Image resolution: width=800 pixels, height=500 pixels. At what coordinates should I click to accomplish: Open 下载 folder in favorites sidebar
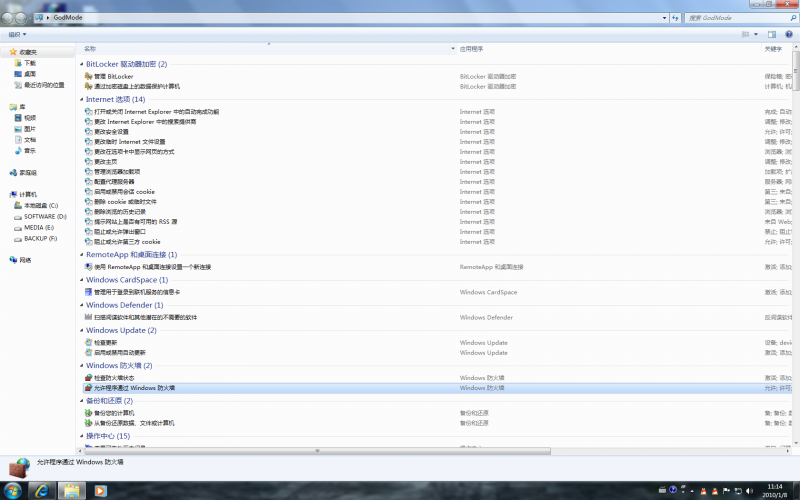pos(25,63)
